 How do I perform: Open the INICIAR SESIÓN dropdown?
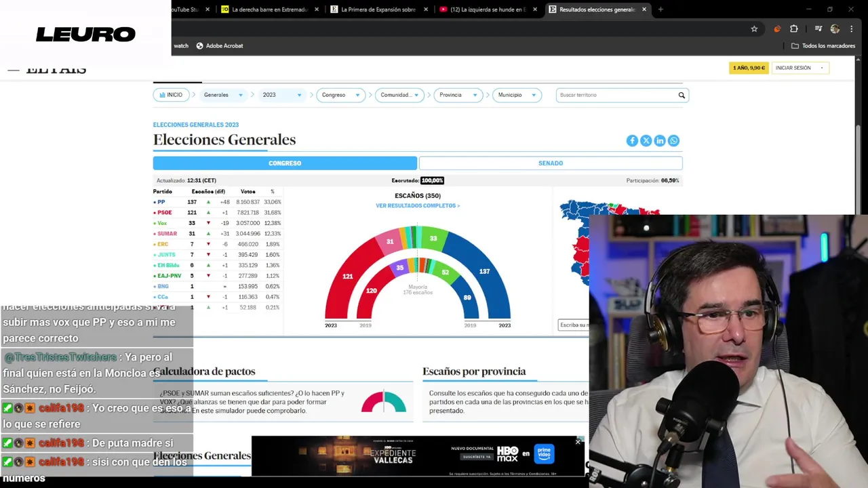point(800,68)
